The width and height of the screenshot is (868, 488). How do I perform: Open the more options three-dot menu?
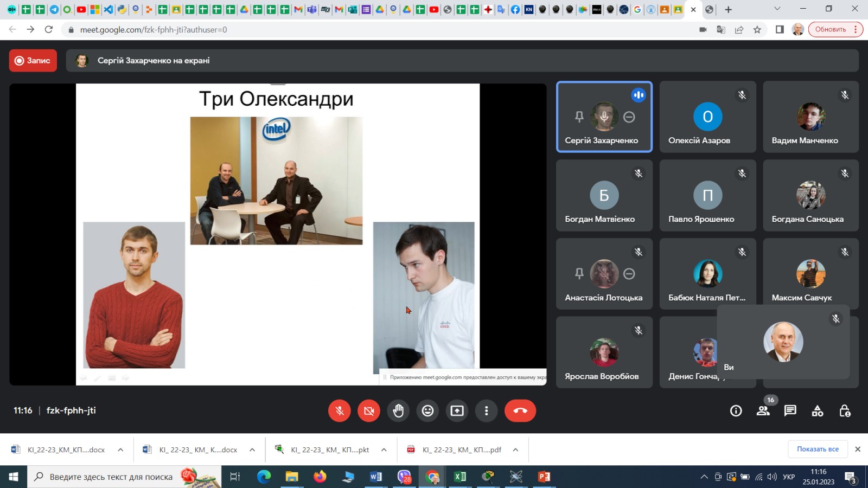click(486, 410)
